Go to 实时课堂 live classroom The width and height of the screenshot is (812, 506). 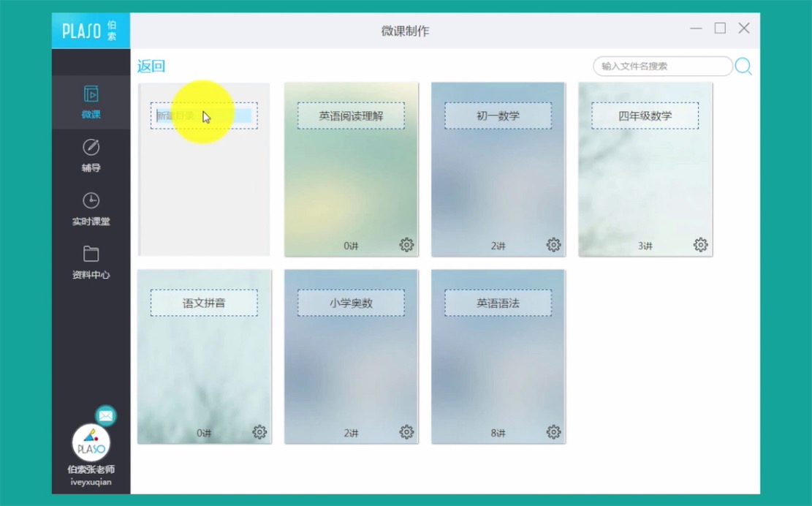[x=91, y=208]
